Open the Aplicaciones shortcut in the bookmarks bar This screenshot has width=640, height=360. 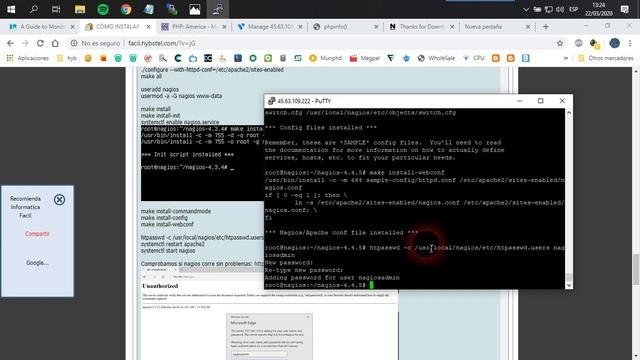[28, 58]
